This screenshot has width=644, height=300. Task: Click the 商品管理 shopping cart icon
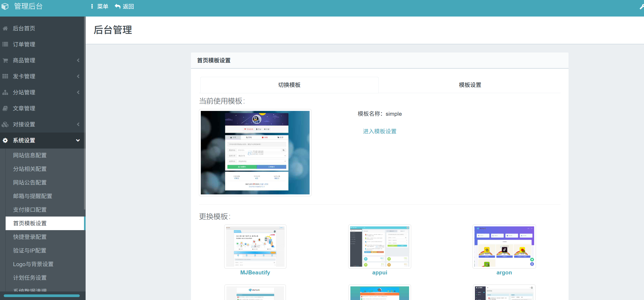pos(5,60)
